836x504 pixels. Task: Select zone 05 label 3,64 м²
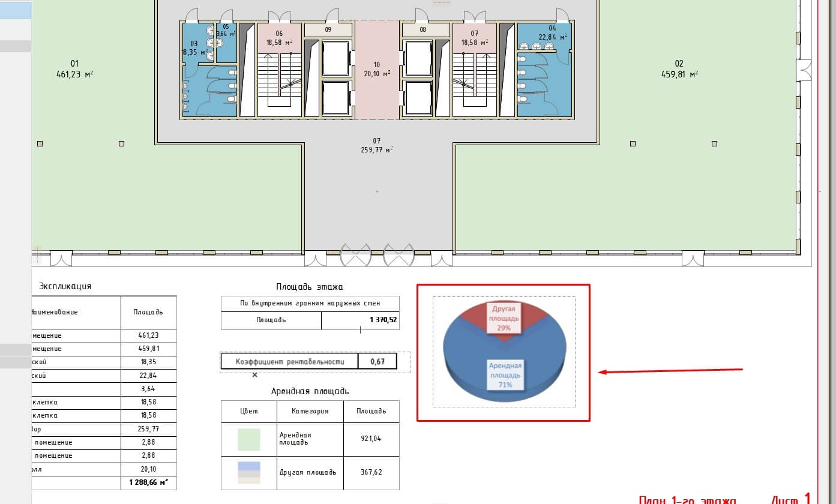click(x=226, y=31)
